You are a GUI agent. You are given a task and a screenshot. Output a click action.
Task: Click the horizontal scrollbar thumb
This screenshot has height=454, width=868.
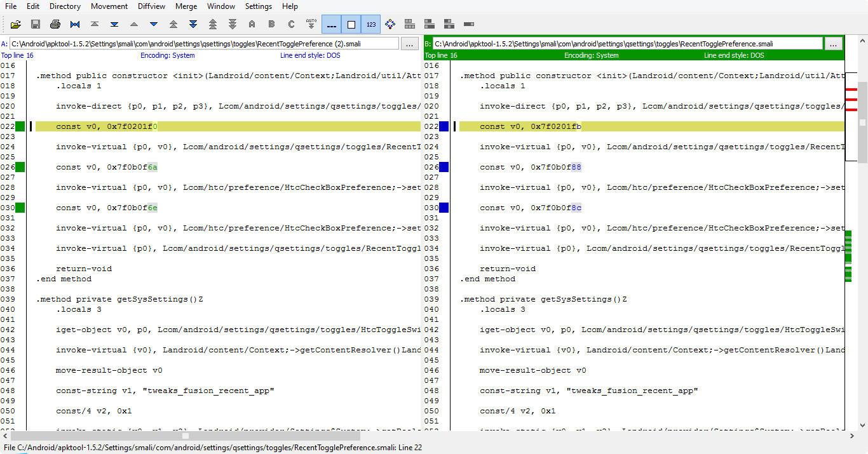(186, 436)
